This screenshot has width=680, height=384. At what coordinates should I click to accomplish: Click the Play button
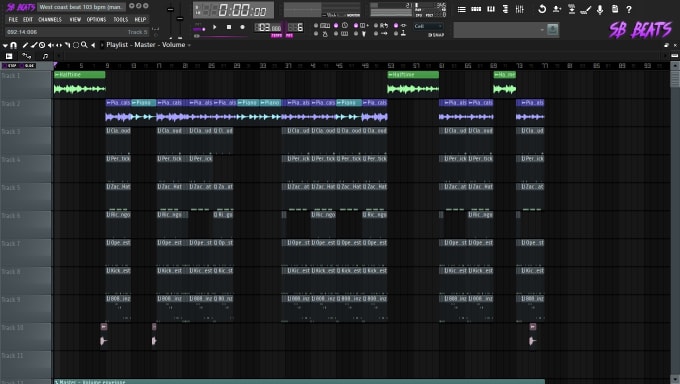214,27
